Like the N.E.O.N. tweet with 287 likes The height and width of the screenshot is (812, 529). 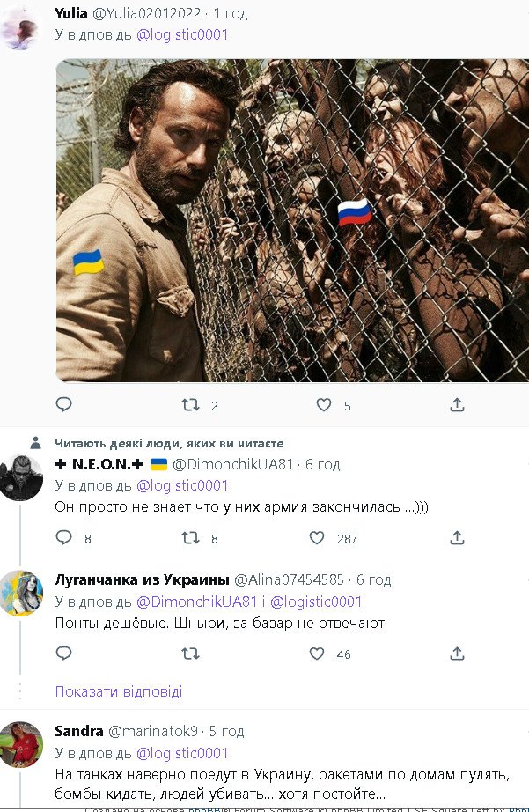[x=317, y=537]
